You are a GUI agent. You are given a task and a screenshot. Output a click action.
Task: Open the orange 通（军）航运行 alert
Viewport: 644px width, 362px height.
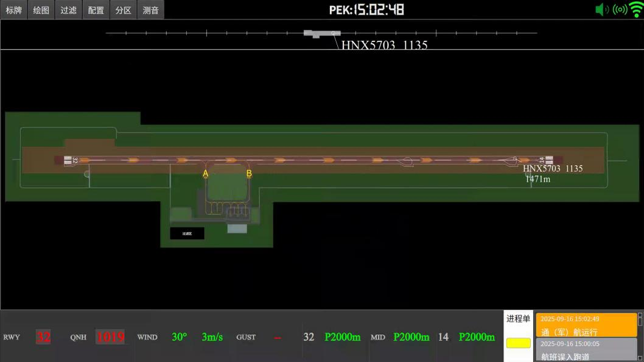click(x=586, y=325)
